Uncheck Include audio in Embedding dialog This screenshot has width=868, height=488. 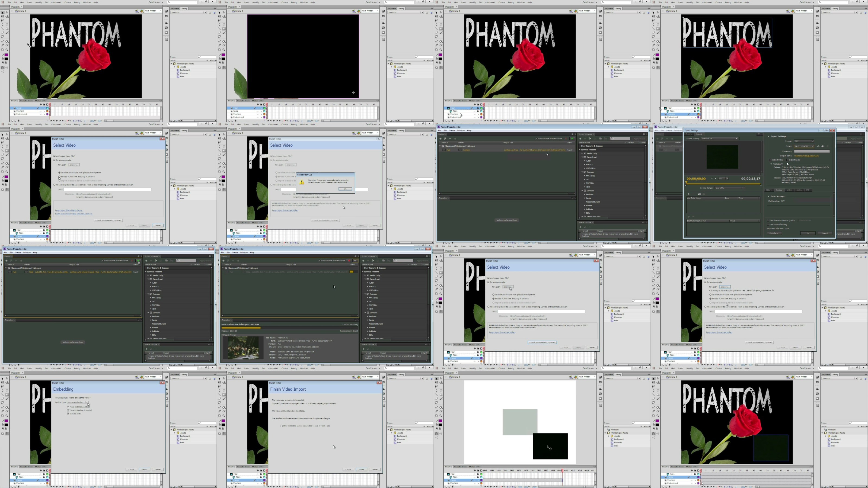click(68, 413)
